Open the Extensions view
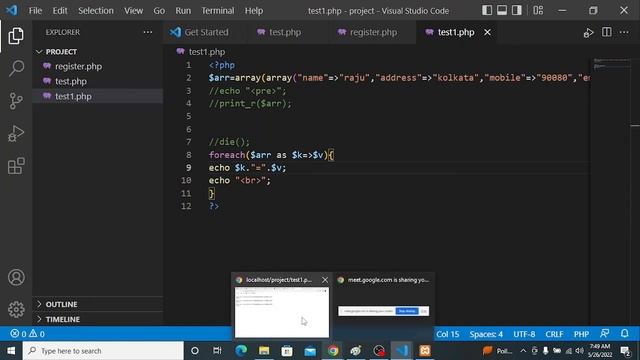 pos(16,166)
